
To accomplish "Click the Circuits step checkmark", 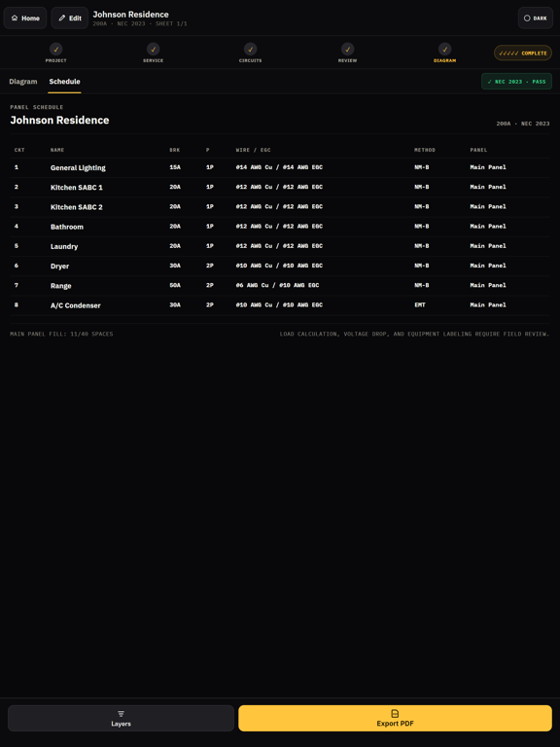I will (x=251, y=49).
